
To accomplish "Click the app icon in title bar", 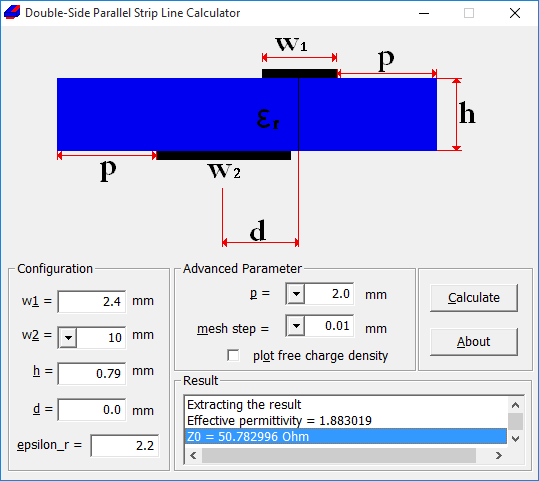I will pyautogui.click(x=12, y=13).
